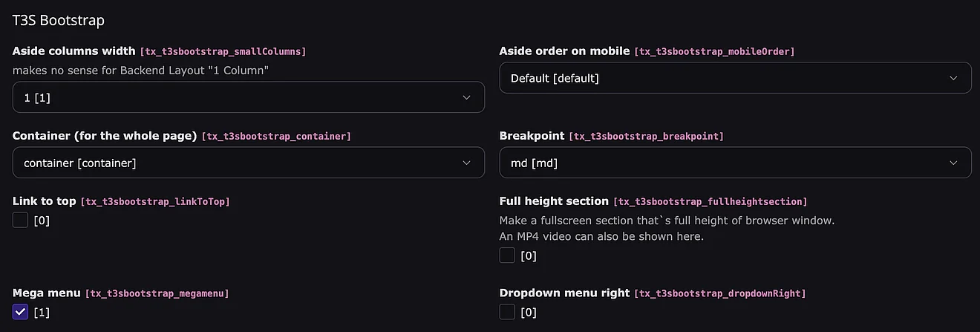
Task: Open the Container for whole page dropdown
Action: tap(248, 163)
